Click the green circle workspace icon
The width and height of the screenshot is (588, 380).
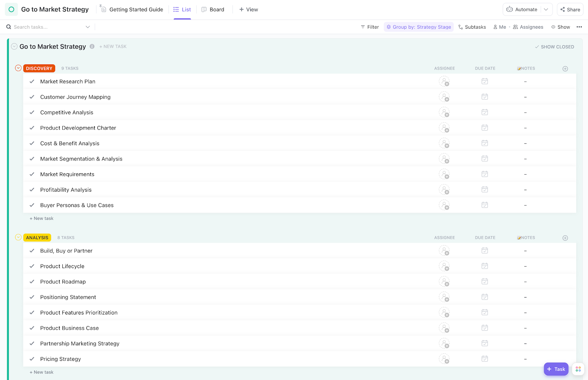click(x=11, y=10)
